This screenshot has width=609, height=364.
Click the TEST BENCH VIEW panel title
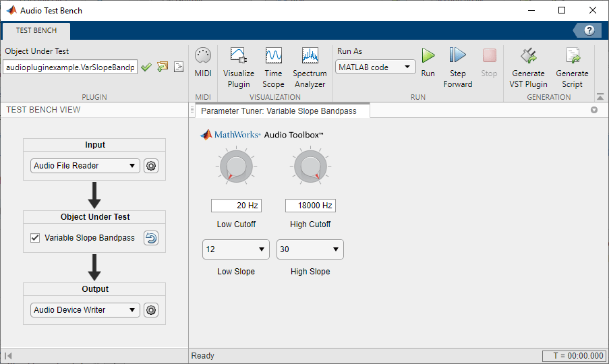[x=43, y=110]
